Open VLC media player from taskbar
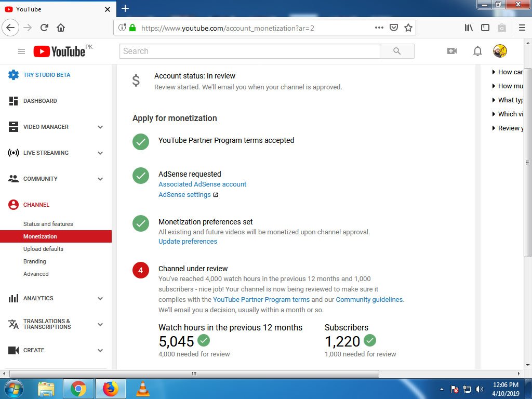532x399 pixels. (x=143, y=389)
